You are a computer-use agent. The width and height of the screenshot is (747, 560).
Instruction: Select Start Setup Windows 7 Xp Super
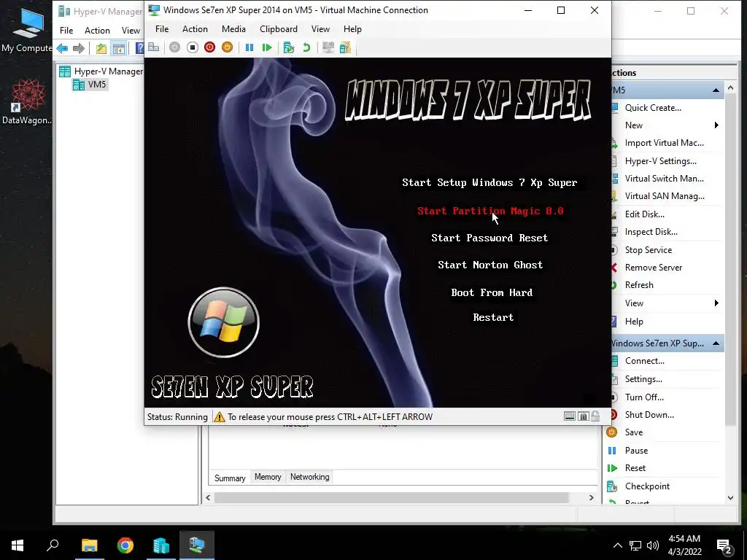pyautogui.click(x=489, y=183)
